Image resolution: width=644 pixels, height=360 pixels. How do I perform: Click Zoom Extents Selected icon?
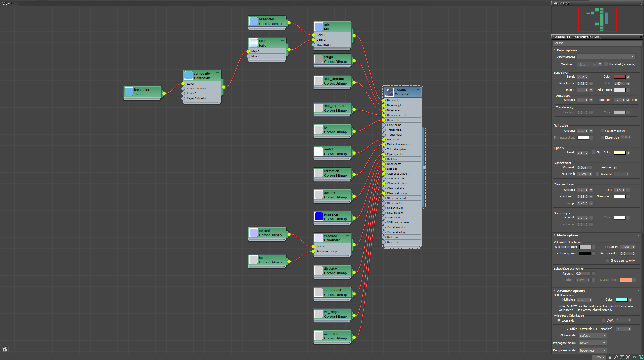(635, 357)
